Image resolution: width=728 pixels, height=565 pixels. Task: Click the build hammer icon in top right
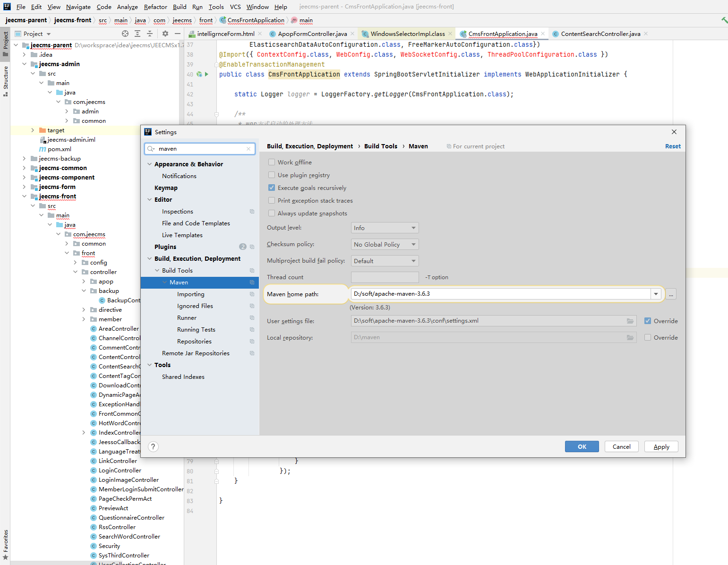pyautogui.click(x=724, y=20)
